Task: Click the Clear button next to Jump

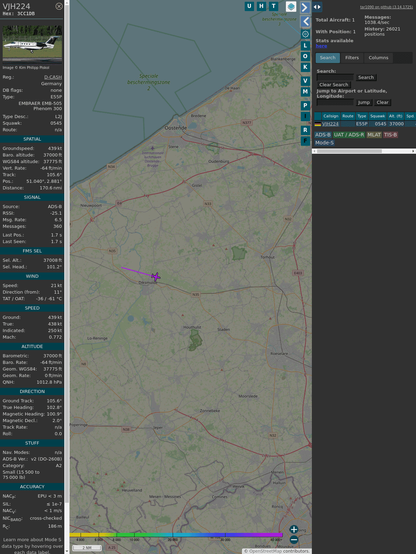Action: (382, 102)
